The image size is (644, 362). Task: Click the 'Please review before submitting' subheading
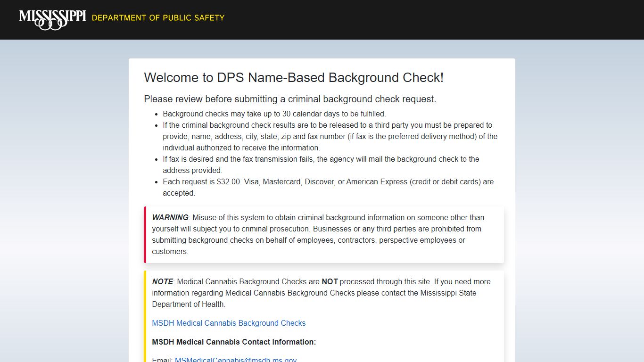tap(290, 99)
